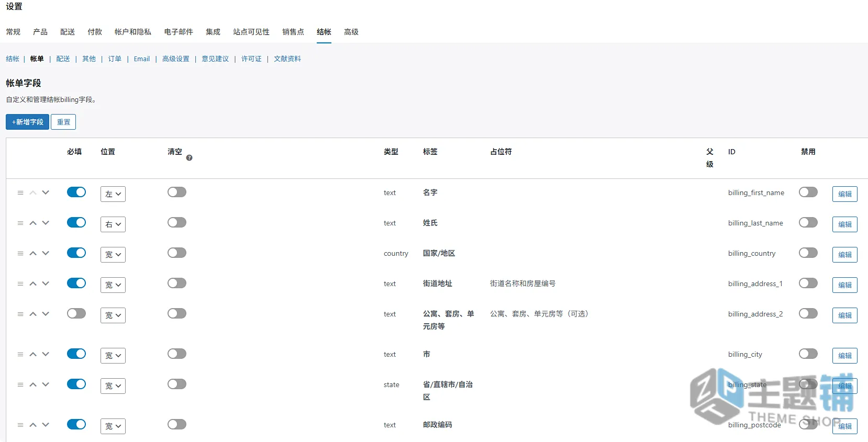
Task: Click the 重置 button
Action: [x=63, y=122]
